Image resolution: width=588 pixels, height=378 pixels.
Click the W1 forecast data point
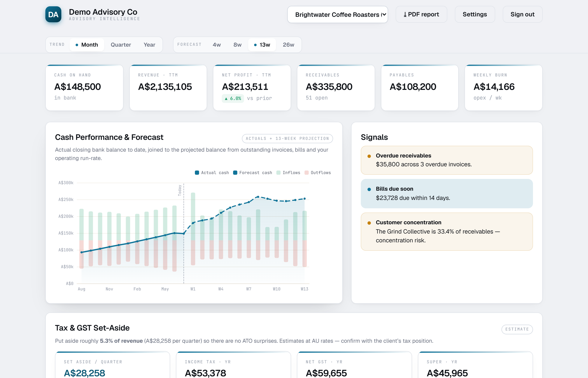tap(193, 223)
